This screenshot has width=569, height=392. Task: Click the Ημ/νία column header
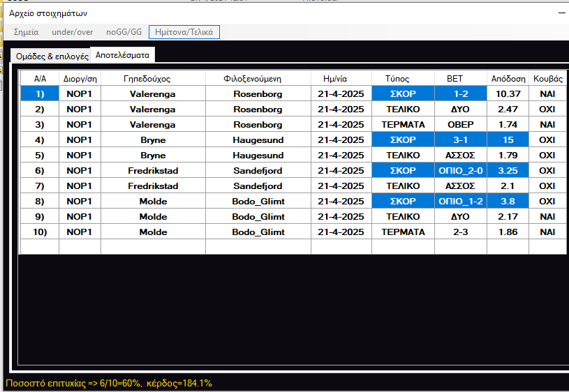tap(340, 79)
